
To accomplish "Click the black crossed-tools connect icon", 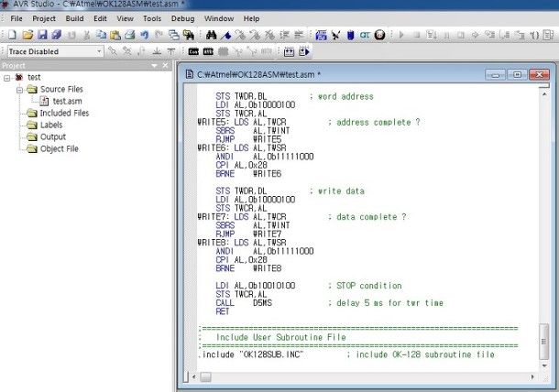I will pos(335,35).
